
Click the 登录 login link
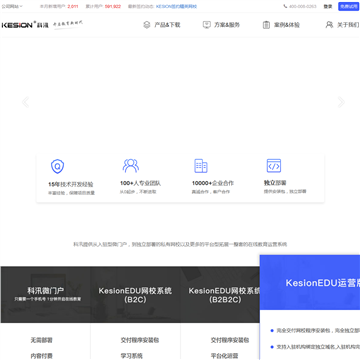[328, 6]
